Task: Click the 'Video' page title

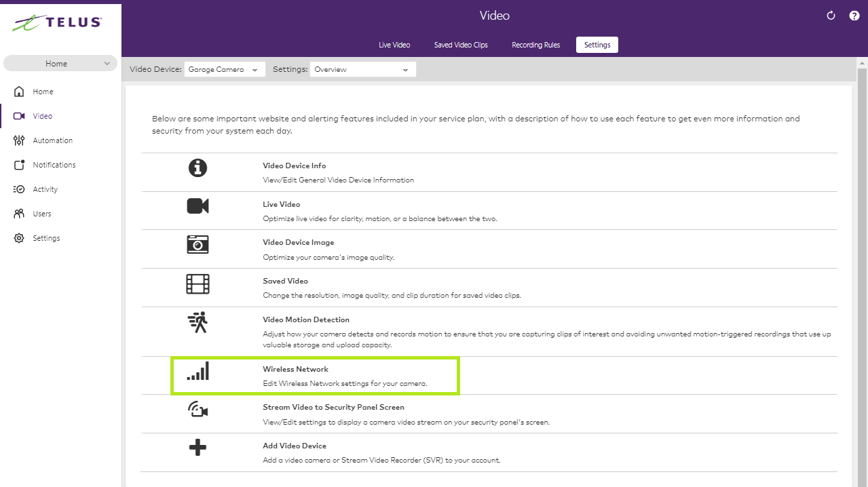Action: click(x=494, y=16)
